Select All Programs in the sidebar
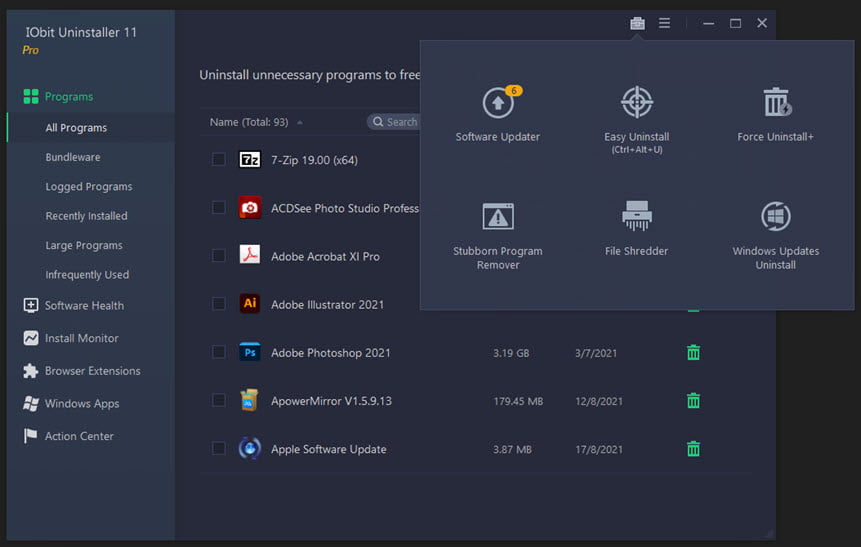The image size is (861, 547). point(91,127)
